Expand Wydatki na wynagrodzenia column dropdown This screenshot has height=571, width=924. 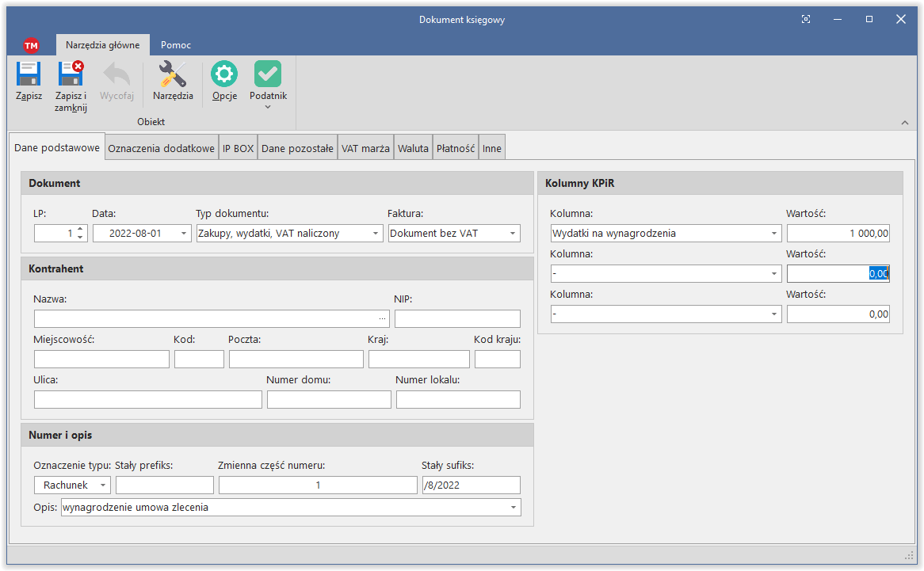tap(773, 234)
